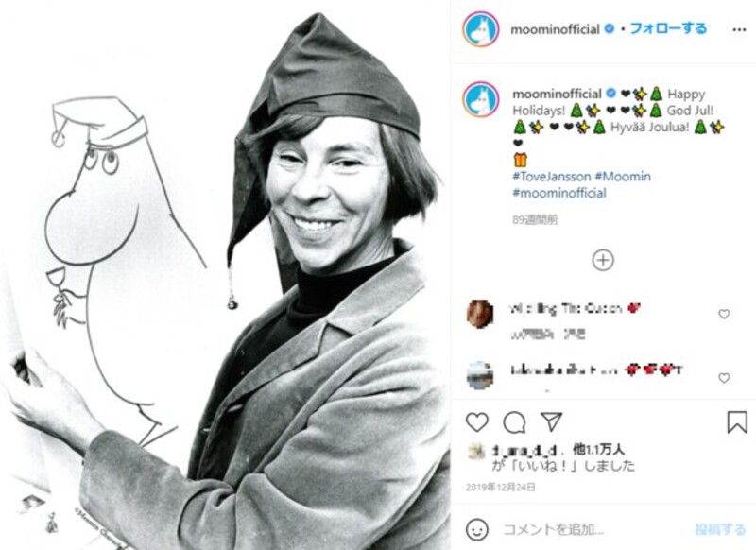This screenshot has width=756, height=550.
Task: Like the first comment's small heart
Action: pos(724,315)
